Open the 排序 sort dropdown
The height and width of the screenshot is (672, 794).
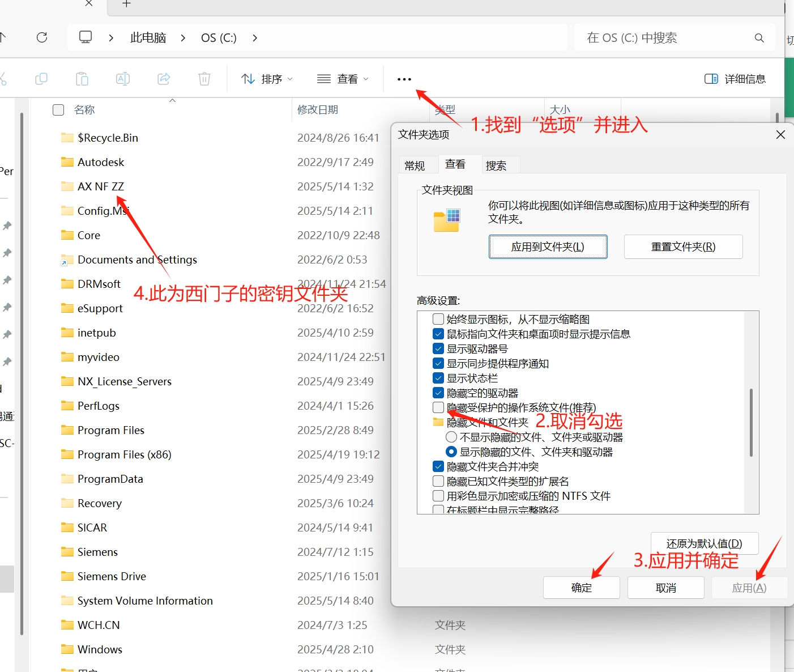(266, 79)
